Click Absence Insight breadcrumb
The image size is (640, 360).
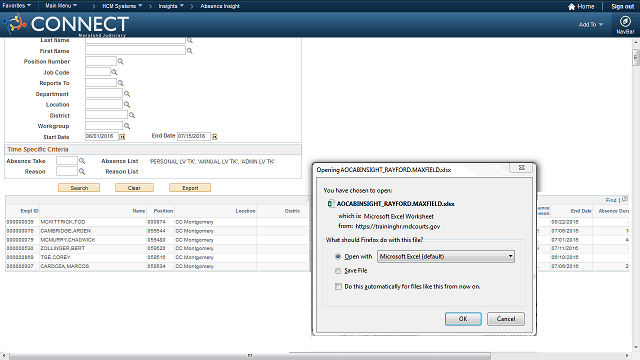[220, 6]
